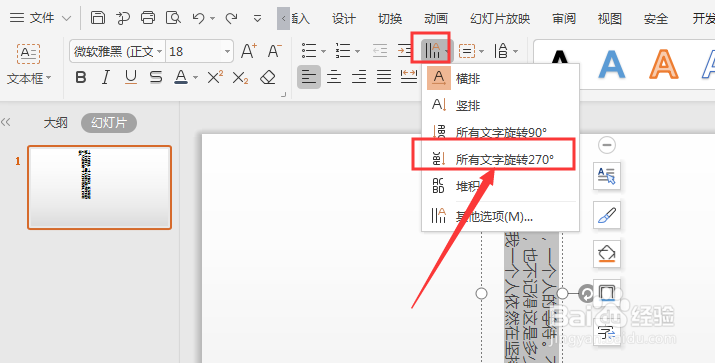Expand the font color dropdown arrow
715x363 pixels.
[195, 78]
